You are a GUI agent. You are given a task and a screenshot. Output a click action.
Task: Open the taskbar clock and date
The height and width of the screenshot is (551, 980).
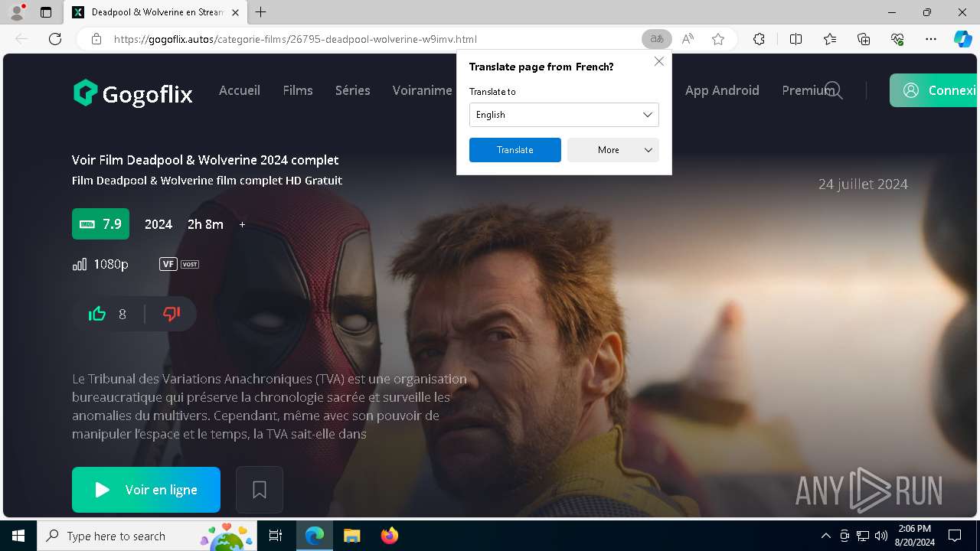pyautogui.click(x=913, y=536)
